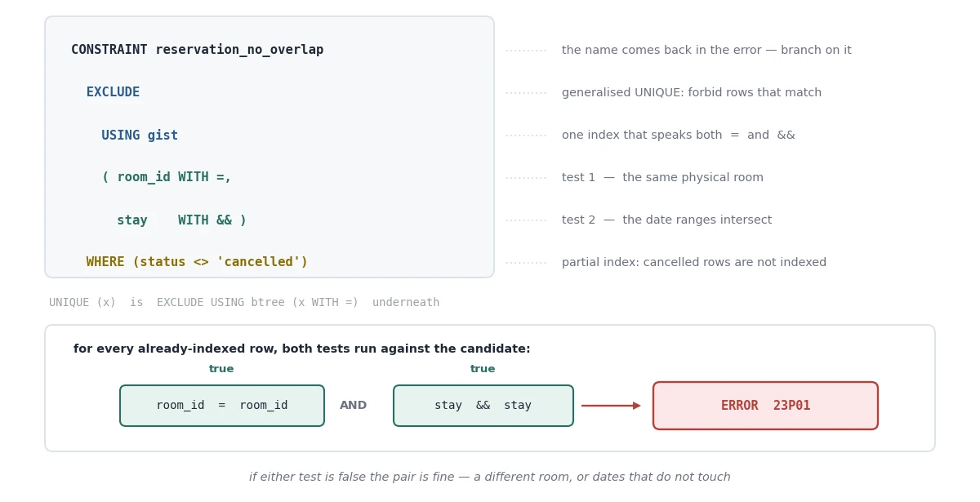Click the stay && stay box
The width and height of the screenshot is (980, 502).
[x=483, y=406]
